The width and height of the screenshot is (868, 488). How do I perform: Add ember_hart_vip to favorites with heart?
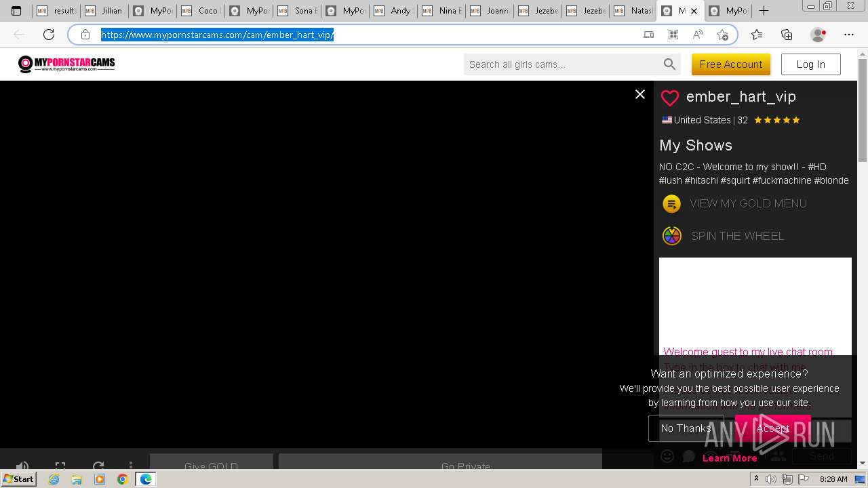[x=670, y=98]
